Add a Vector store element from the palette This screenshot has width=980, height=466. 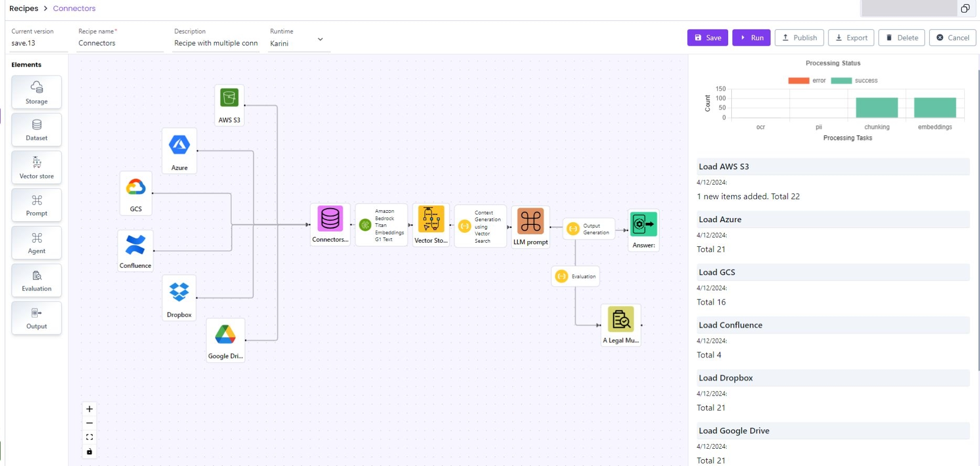(37, 168)
